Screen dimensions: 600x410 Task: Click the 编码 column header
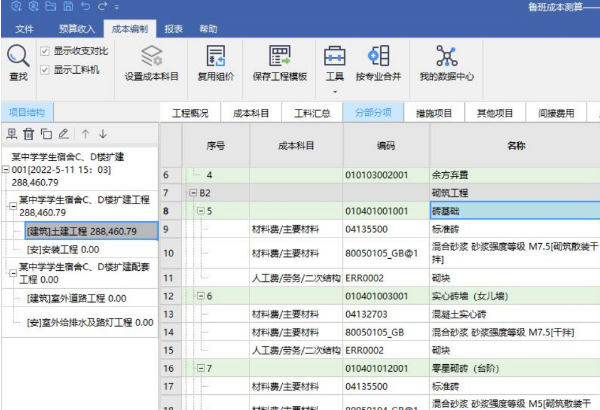386,145
